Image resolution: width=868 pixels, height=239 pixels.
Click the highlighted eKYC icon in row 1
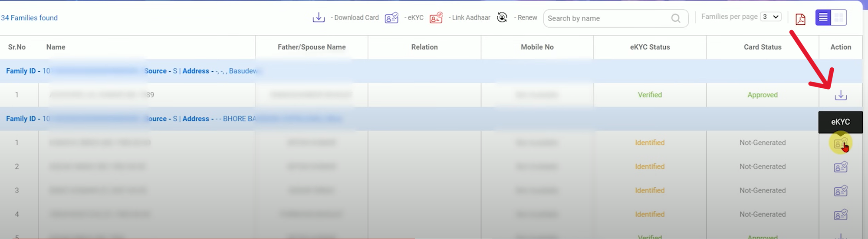pos(840,143)
